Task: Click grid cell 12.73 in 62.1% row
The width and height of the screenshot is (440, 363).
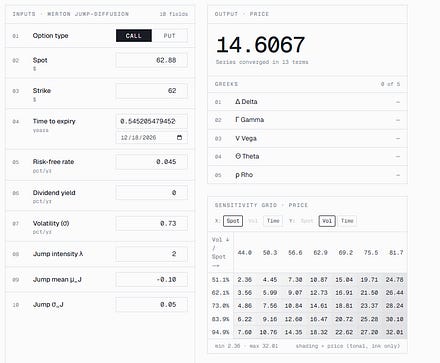Action: tap(319, 293)
